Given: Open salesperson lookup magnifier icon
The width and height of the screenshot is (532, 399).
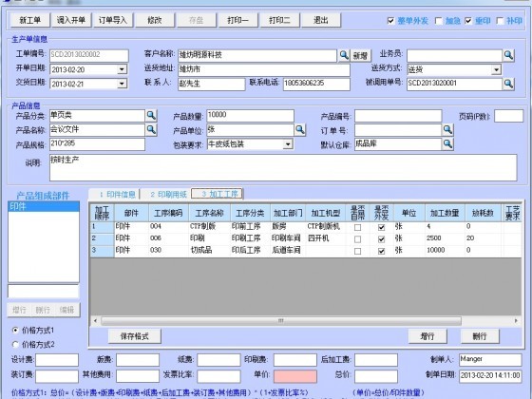Looking at the screenshot, I should tap(508, 55).
